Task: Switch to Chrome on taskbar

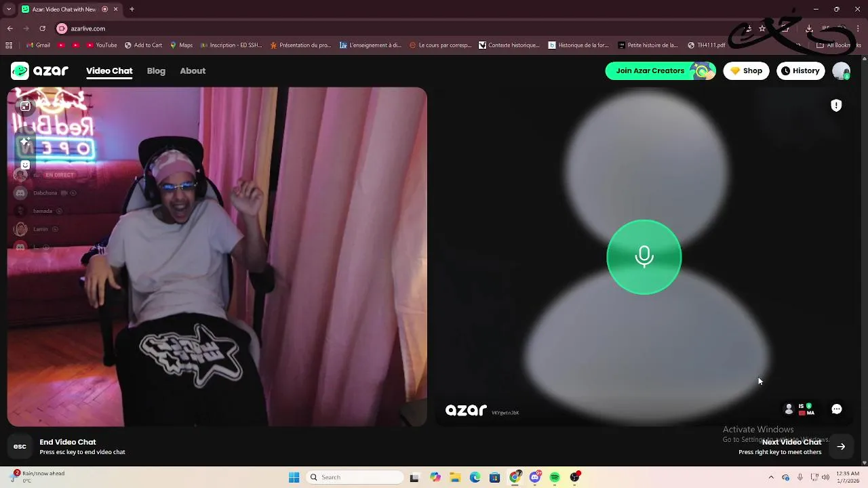Action: [515, 477]
